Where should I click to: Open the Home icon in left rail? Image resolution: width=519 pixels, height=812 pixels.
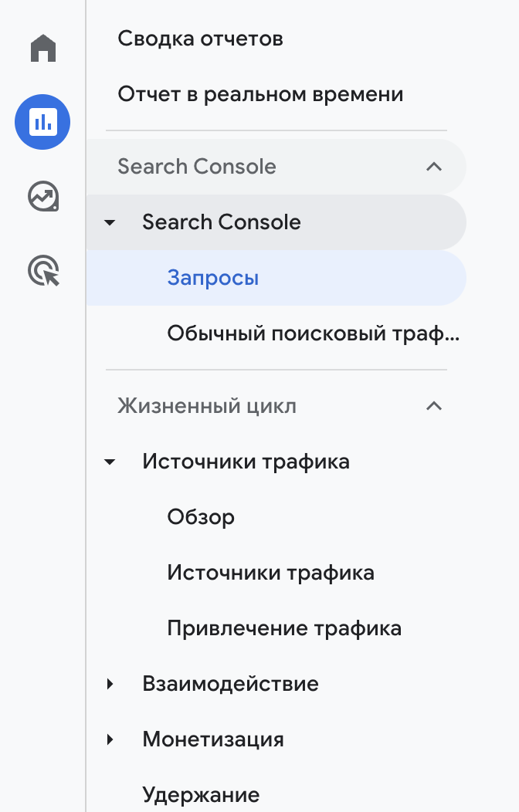[x=43, y=48]
